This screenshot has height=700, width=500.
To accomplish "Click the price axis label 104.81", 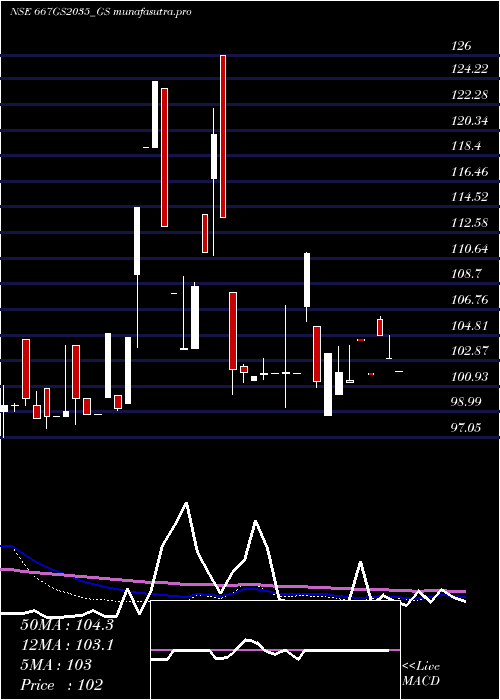I will pos(470,325).
